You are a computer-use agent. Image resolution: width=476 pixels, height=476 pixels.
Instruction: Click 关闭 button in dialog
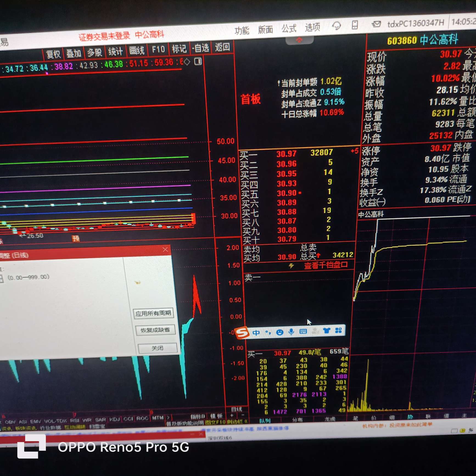point(157,348)
